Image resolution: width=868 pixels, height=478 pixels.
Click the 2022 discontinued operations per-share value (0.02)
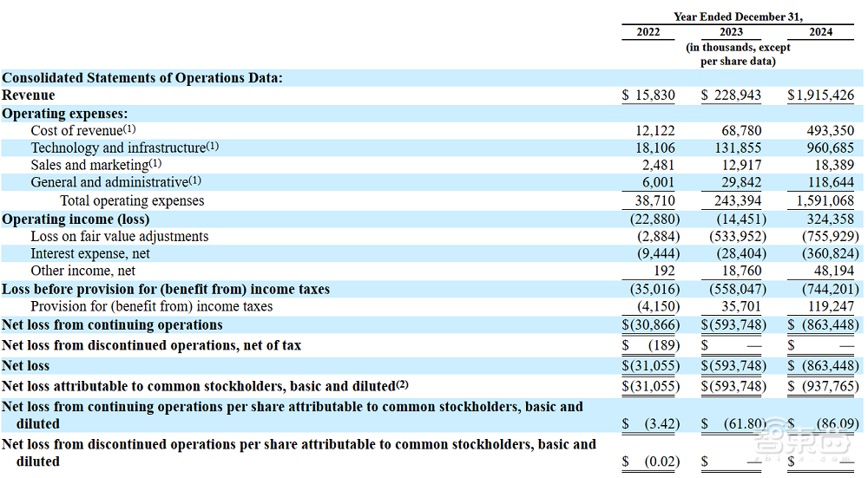pos(661,462)
